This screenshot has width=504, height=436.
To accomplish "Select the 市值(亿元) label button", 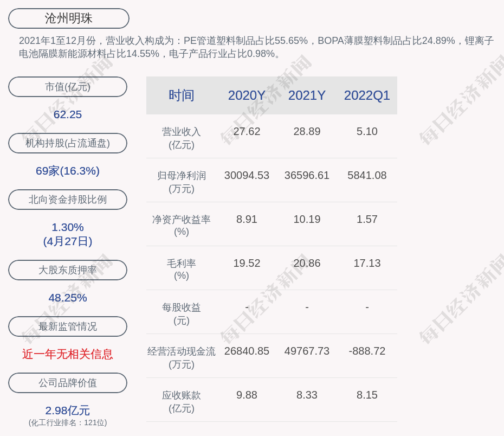I will pyautogui.click(x=68, y=87).
